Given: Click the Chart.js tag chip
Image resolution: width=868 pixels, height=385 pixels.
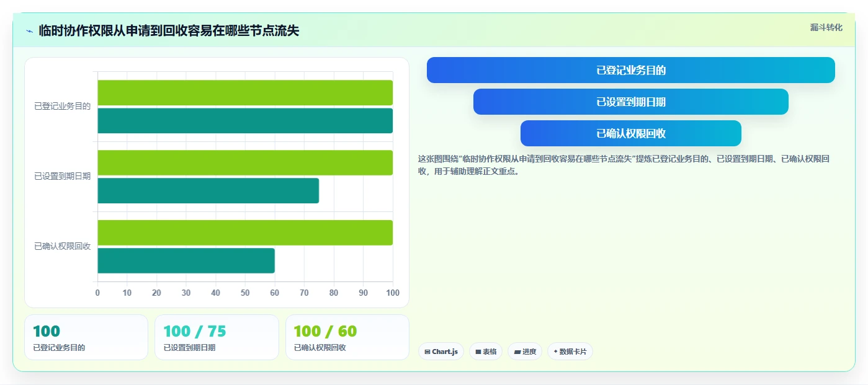Looking at the screenshot, I should pyautogui.click(x=441, y=352).
